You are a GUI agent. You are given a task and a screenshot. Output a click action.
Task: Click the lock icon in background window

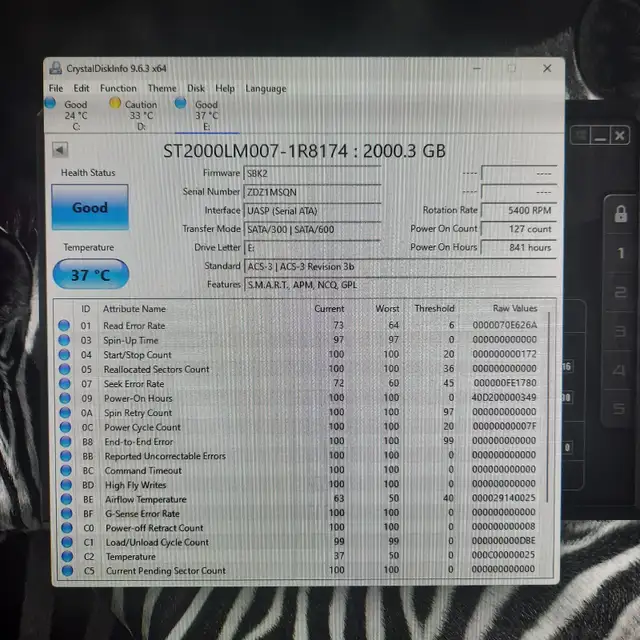pyautogui.click(x=620, y=213)
